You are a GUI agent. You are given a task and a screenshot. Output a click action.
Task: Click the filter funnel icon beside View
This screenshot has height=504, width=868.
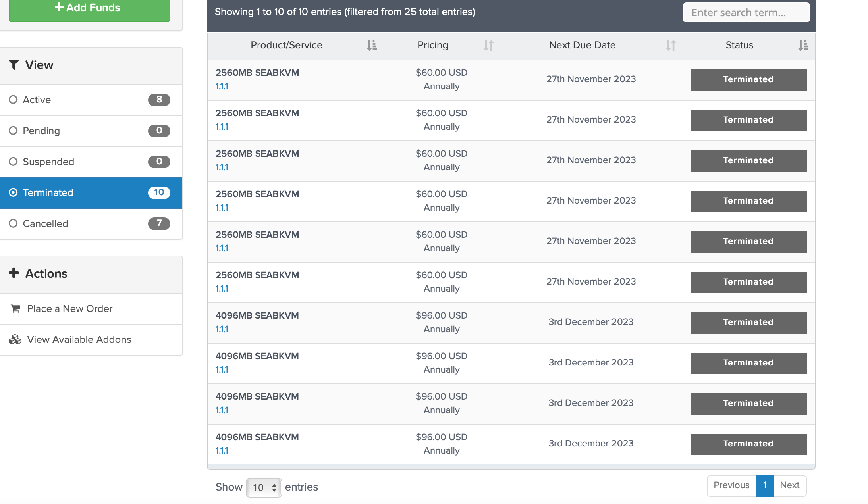[14, 65]
